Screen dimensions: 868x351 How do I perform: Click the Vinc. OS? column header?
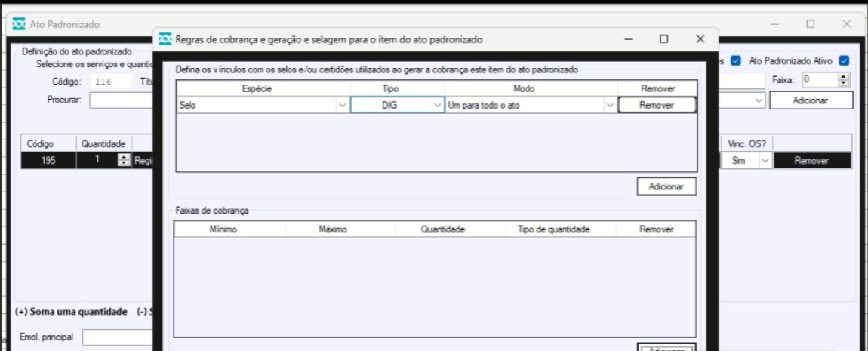[746, 144]
